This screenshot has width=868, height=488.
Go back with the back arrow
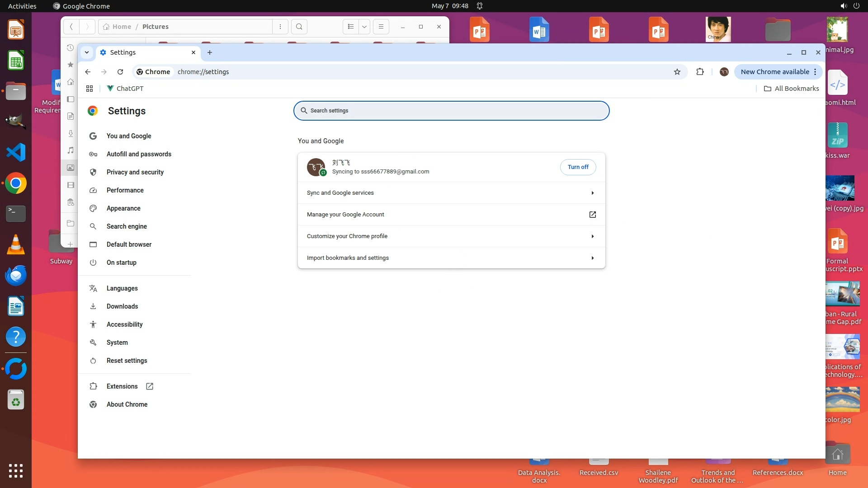pyautogui.click(x=88, y=72)
